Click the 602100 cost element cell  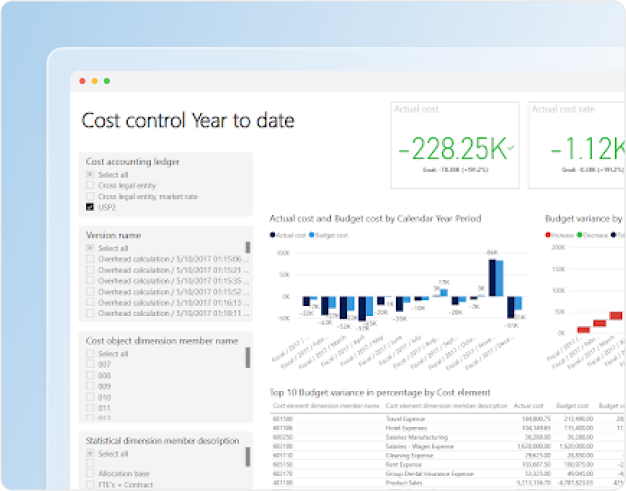[283, 446]
